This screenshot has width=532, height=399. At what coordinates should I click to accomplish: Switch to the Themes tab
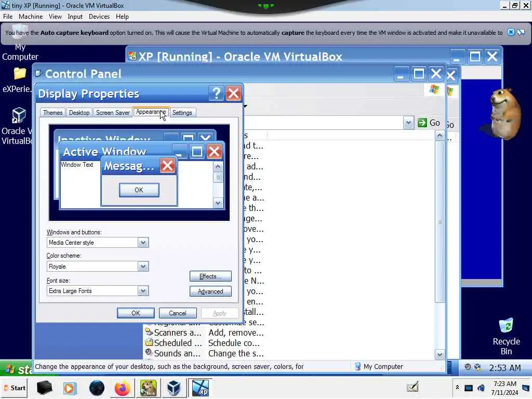pos(52,113)
